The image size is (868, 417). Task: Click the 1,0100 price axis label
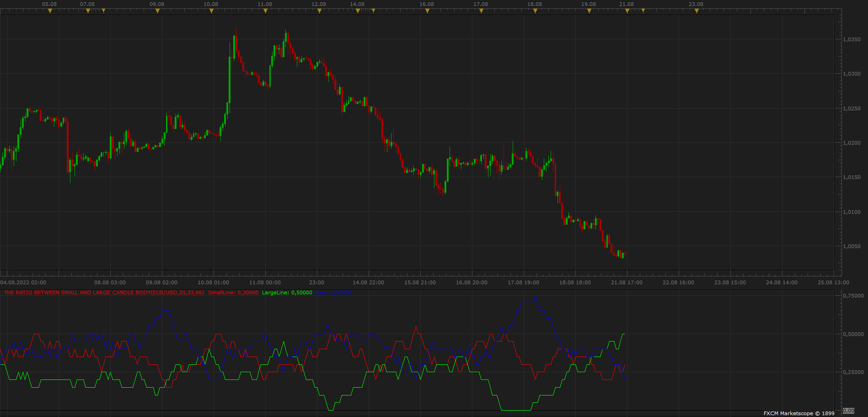tap(852, 212)
